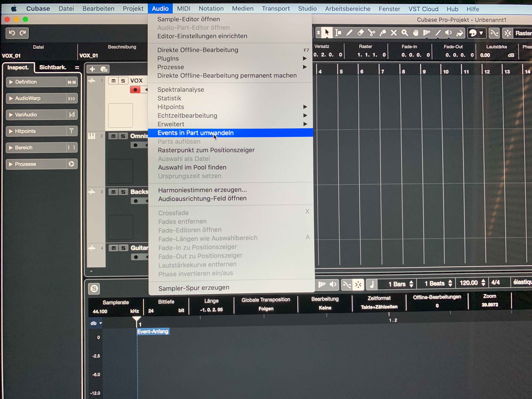Image resolution: width=532 pixels, height=399 pixels.
Task: Choose Sampler-Spur erzeugen entry
Action: pyautogui.click(x=231, y=288)
